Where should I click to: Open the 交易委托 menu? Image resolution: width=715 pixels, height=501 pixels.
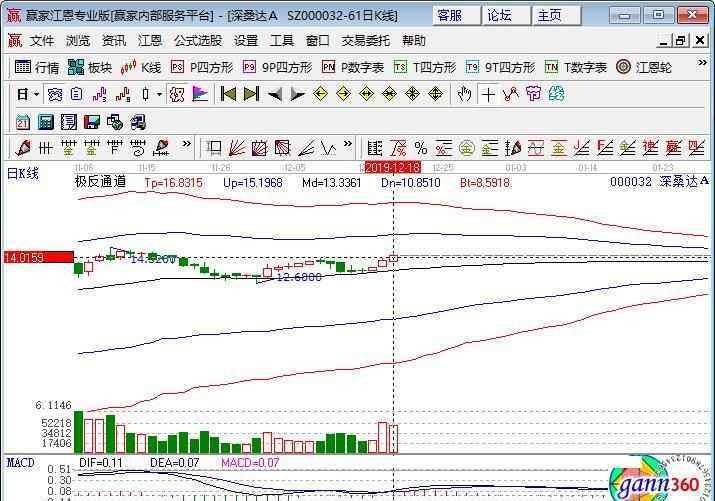[x=366, y=41]
